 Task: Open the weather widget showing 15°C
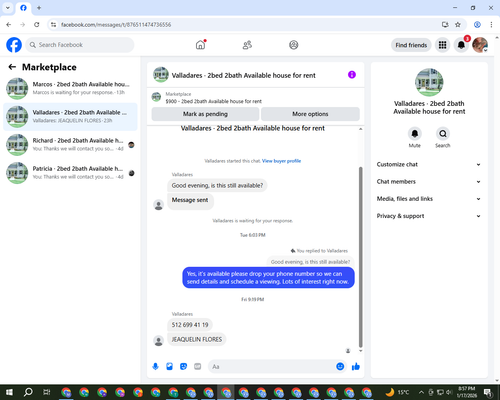point(397,392)
